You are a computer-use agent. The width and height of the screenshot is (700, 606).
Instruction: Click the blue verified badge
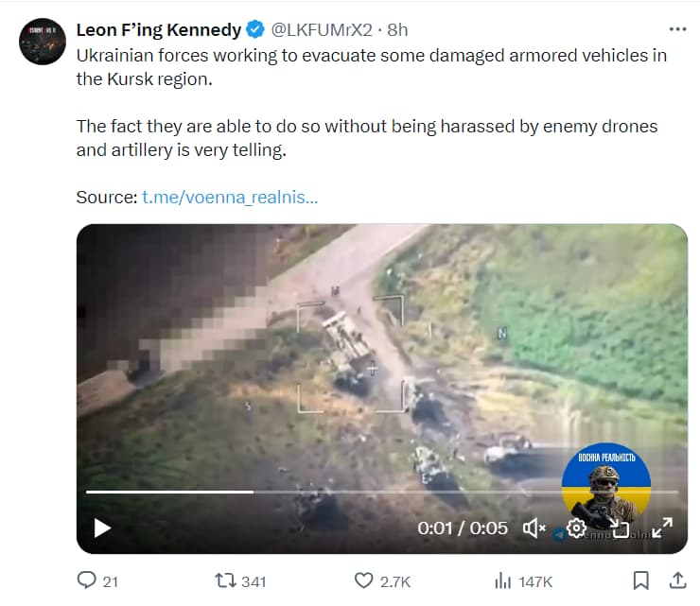(x=254, y=30)
